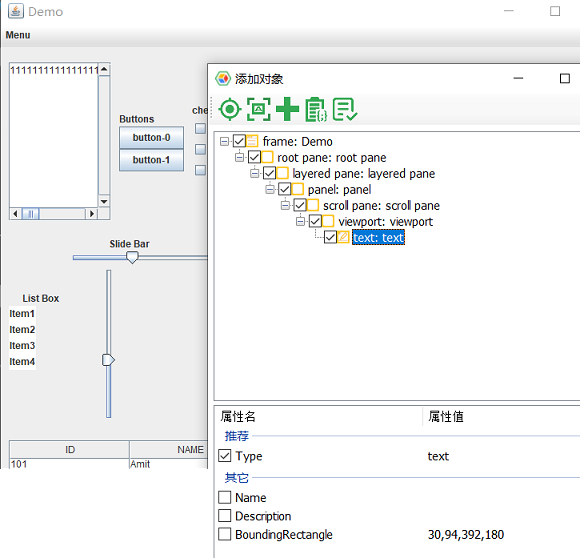Enable the Name property checkbox
This screenshot has height=558, width=580.
click(x=225, y=497)
